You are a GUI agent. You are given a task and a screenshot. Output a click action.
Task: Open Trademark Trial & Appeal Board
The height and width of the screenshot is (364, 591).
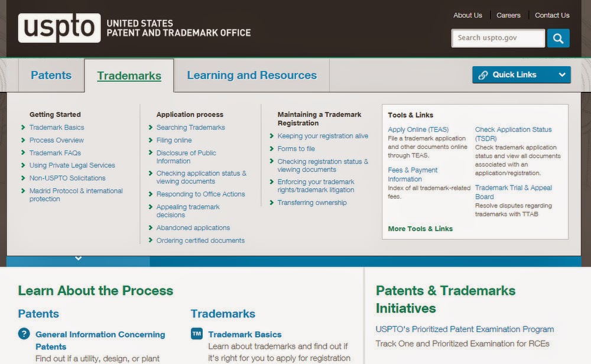click(513, 192)
